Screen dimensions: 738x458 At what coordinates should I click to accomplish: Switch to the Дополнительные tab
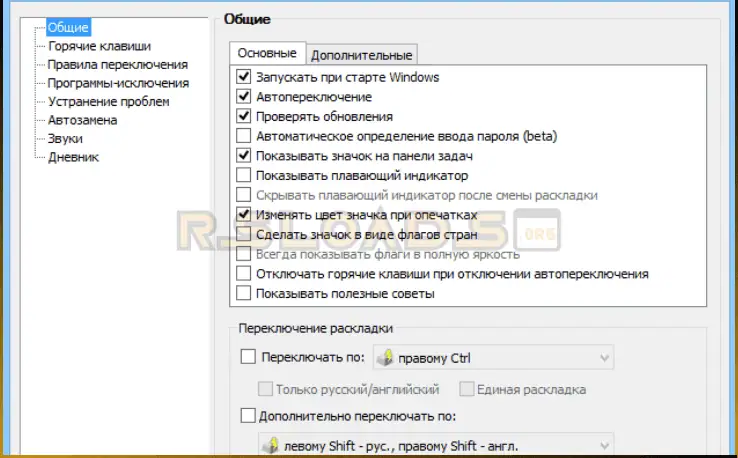coord(360,55)
